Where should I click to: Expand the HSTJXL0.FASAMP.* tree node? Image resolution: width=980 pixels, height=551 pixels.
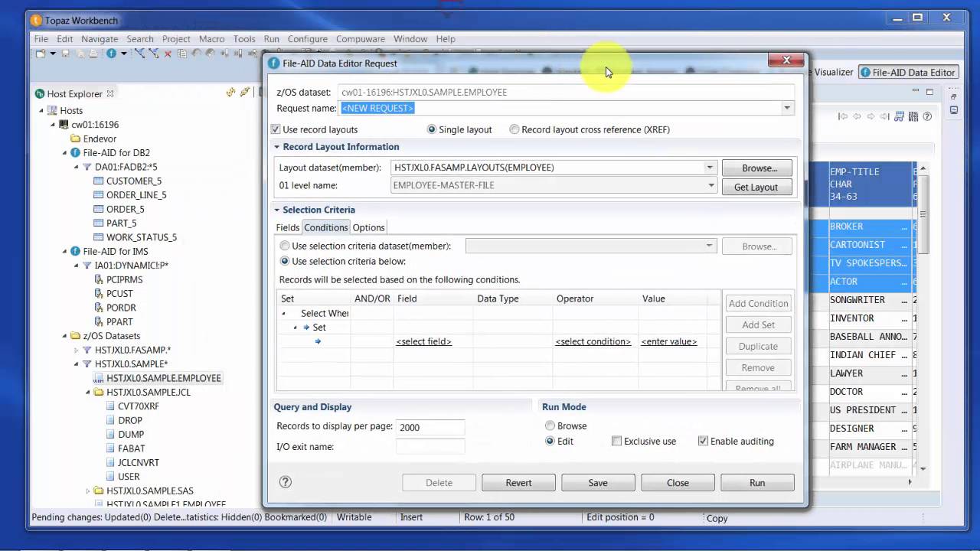[x=77, y=350]
